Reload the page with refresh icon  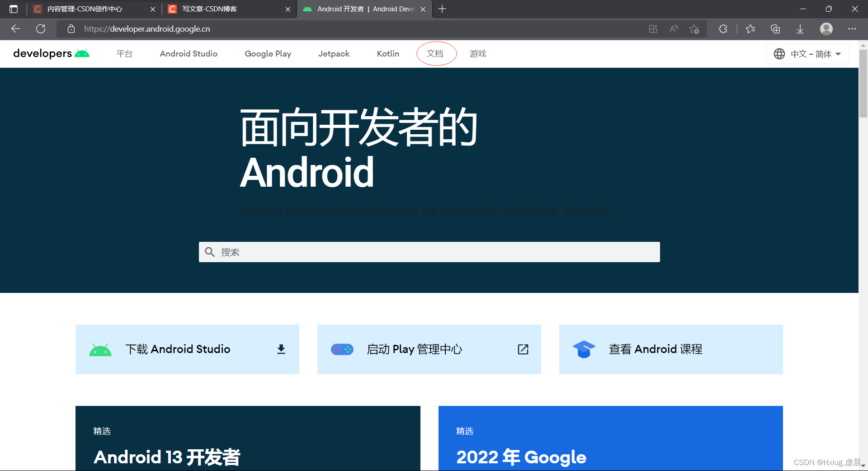41,29
